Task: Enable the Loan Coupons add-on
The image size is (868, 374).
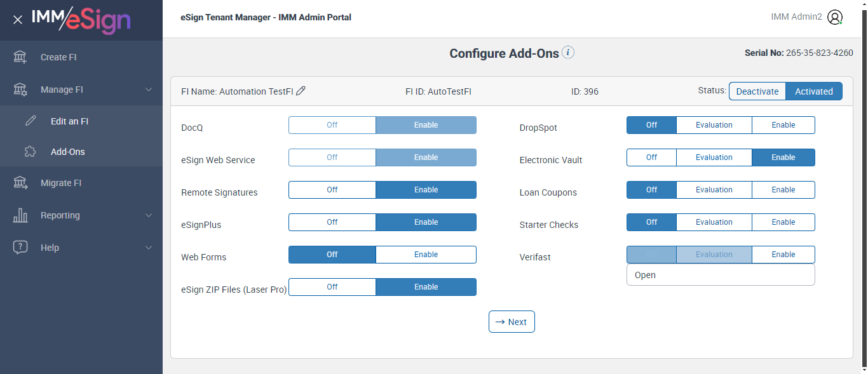Action: 783,190
